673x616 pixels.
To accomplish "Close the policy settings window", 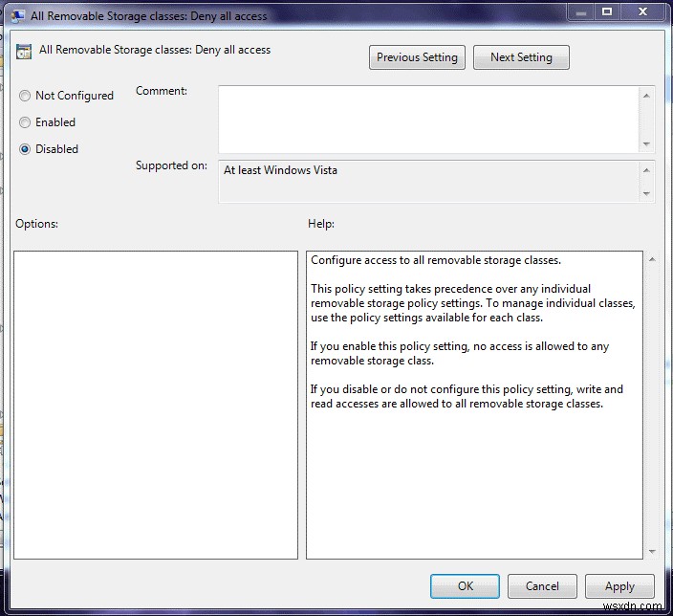I will coord(642,12).
